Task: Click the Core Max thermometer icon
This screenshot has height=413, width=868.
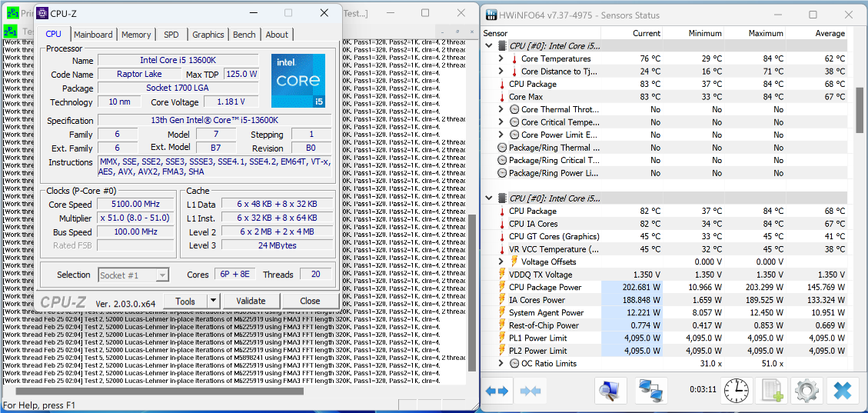Action: (503, 97)
